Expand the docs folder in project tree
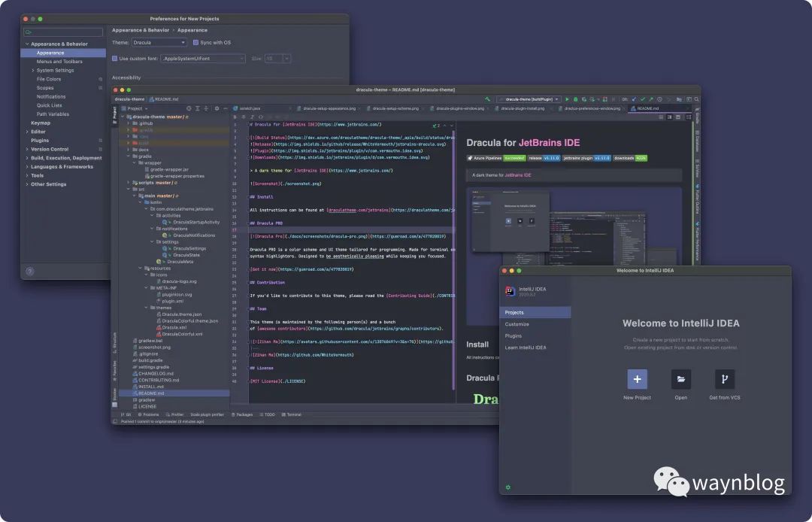The image size is (812, 522). click(x=129, y=150)
